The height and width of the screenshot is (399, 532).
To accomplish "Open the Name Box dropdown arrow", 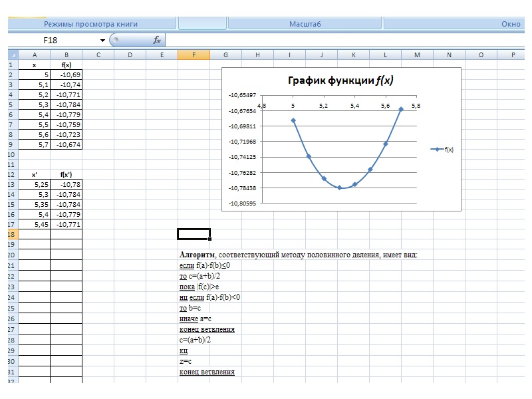I will (x=102, y=40).
